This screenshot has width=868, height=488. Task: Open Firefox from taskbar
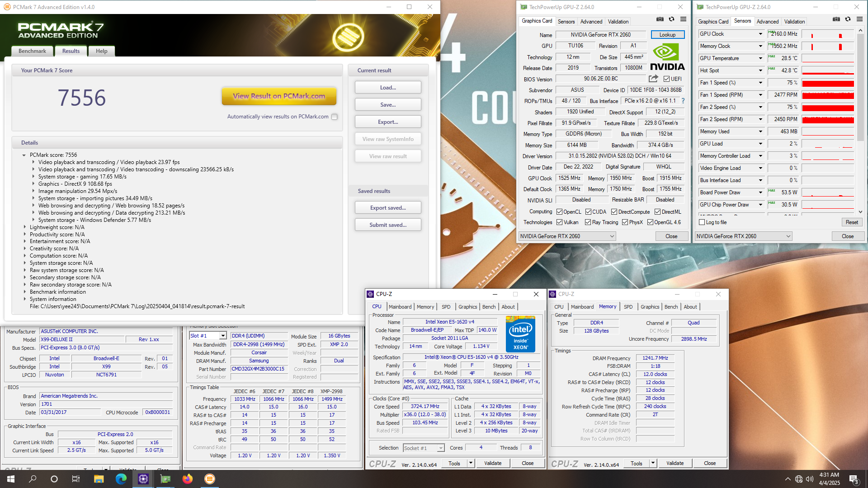188,479
